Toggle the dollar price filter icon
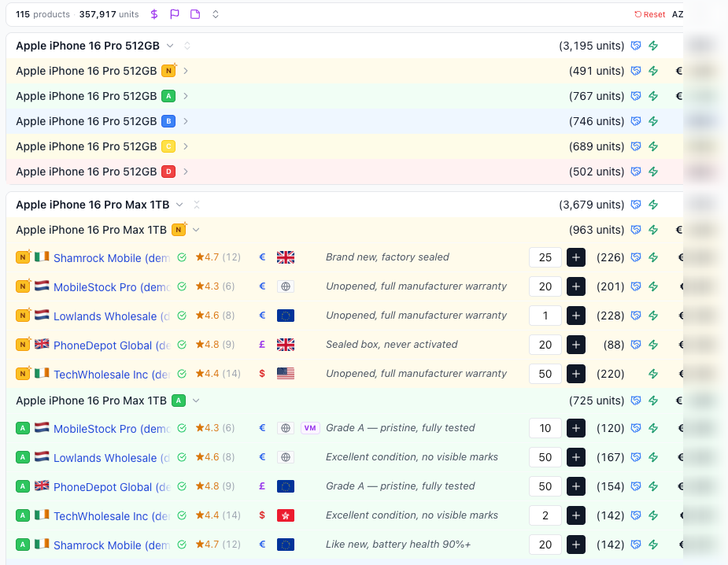The width and height of the screenshot is (728, 565). click(x=154, y=14)
